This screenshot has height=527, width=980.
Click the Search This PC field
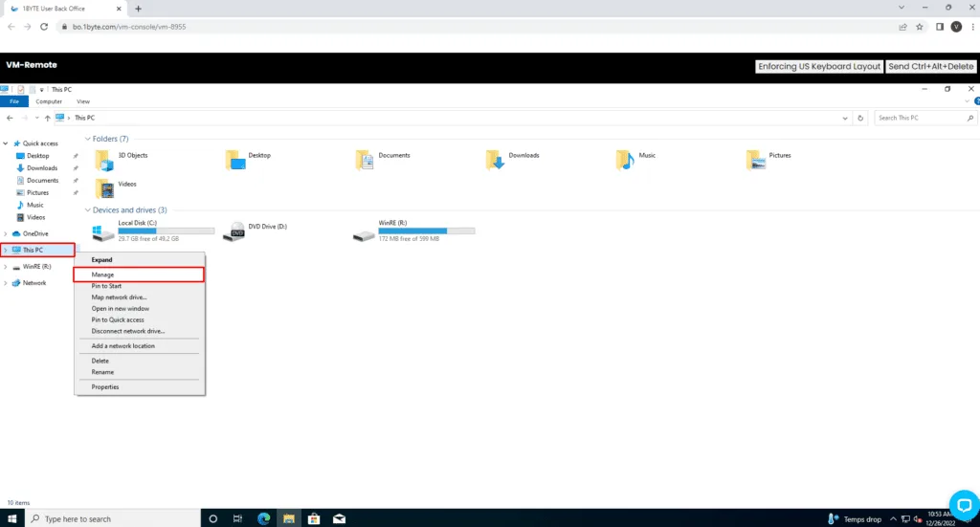[919, 118]
